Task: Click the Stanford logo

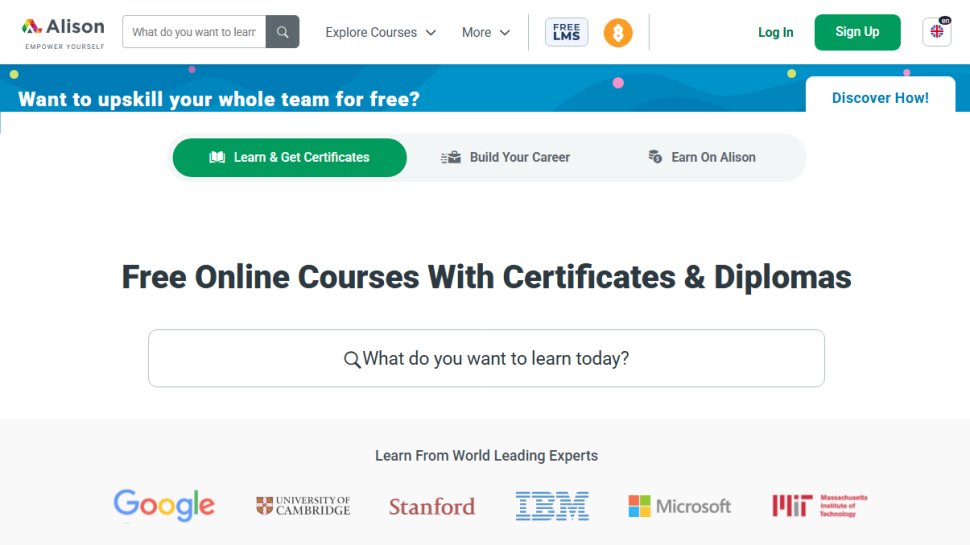Action: (432, 507)
